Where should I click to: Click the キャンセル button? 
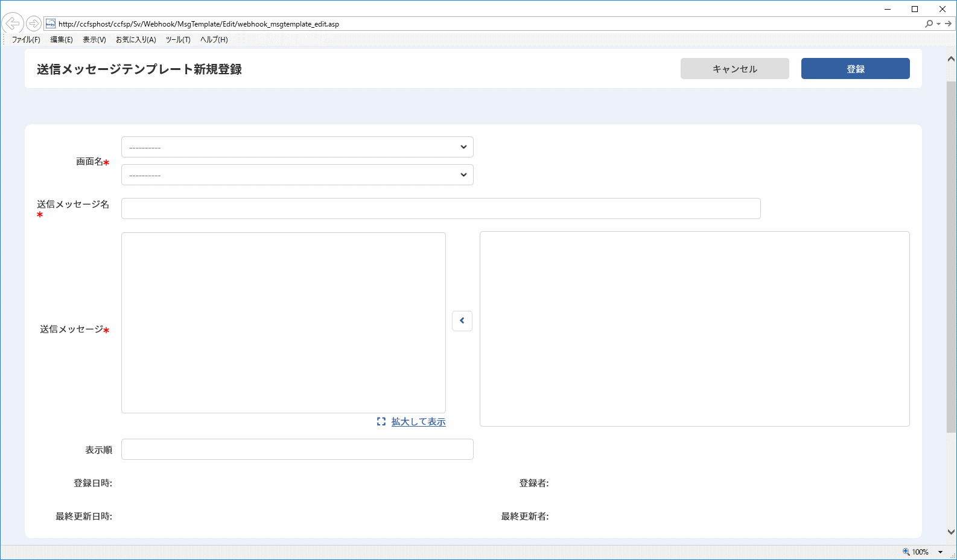[x=735, y=69]
